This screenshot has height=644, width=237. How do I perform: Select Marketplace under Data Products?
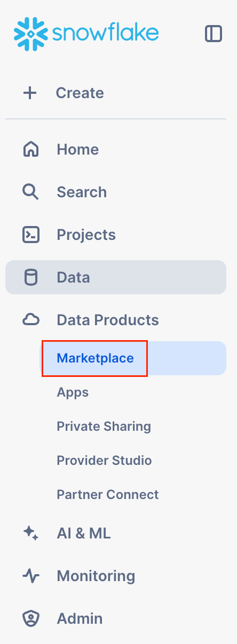[95, 358]
